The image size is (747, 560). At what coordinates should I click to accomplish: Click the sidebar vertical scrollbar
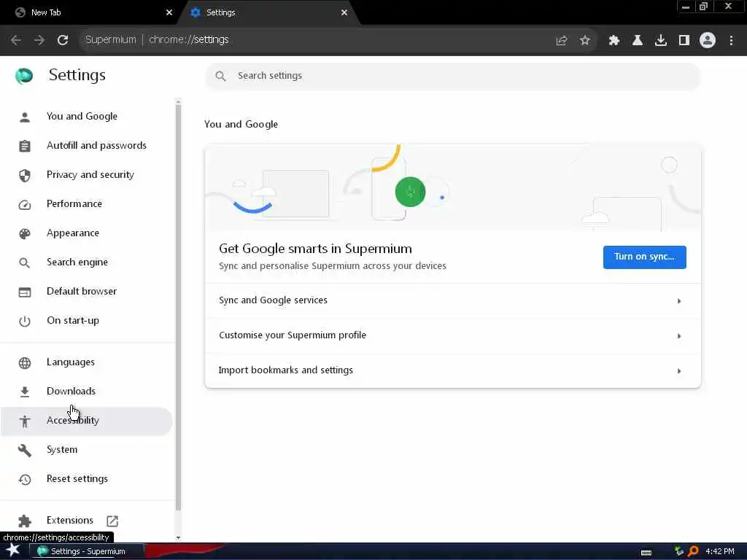click(178, 307)
